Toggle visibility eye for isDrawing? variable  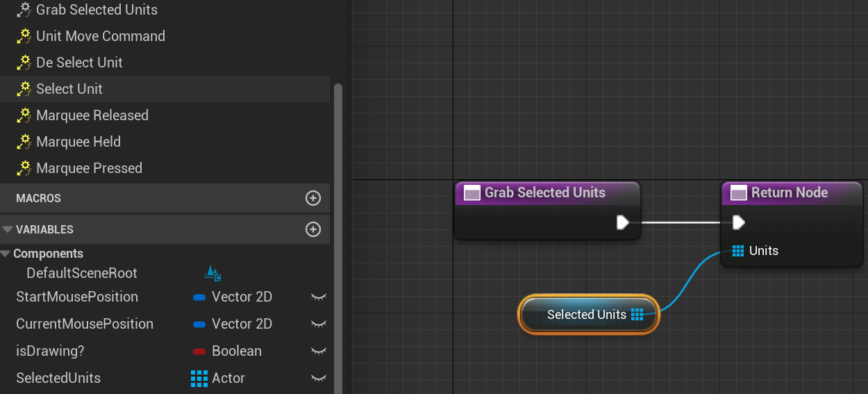pos(319,352)
